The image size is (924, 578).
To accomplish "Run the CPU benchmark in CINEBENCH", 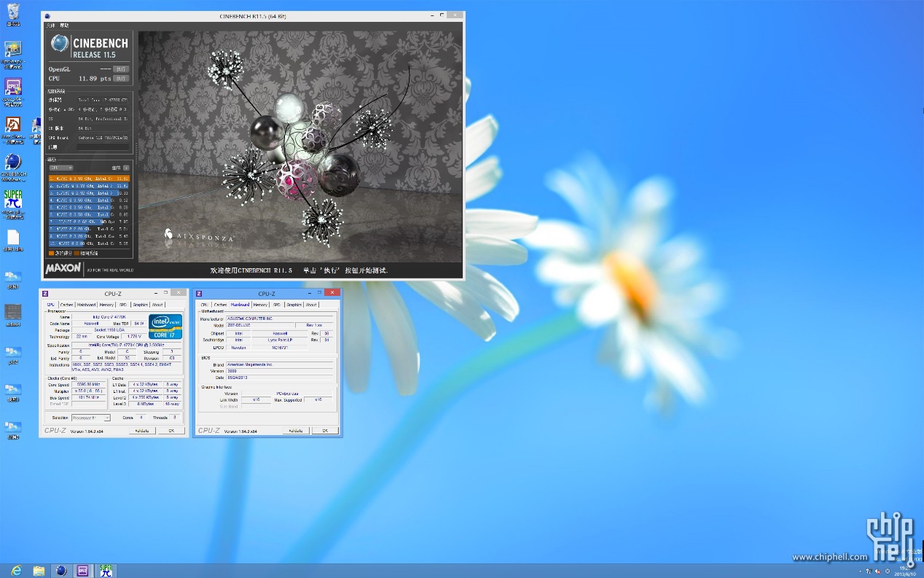I will click(x=121, y=78).
